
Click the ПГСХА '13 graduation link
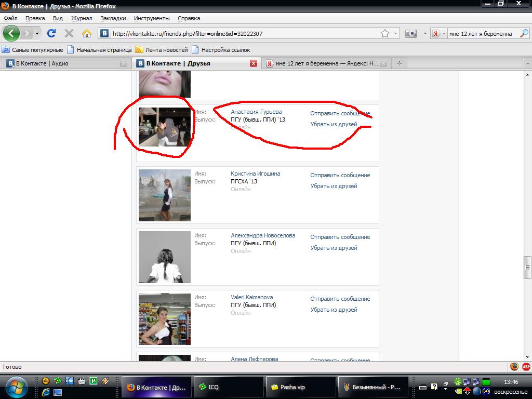[x=244, y=181]
